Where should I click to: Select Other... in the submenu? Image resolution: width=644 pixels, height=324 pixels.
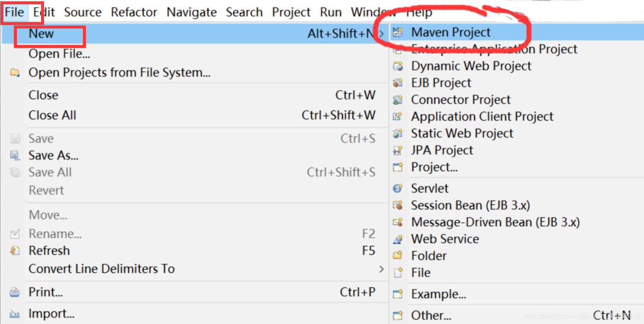click(431, 315)
